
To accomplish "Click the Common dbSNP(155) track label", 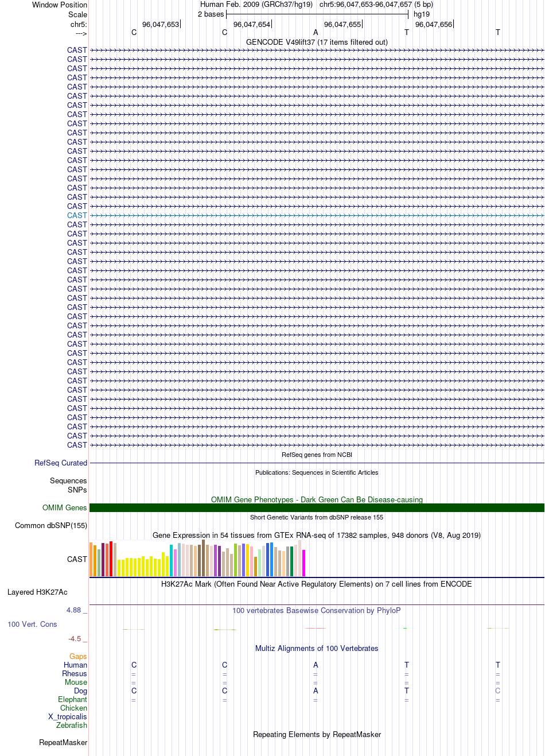I will click(51, 525).
